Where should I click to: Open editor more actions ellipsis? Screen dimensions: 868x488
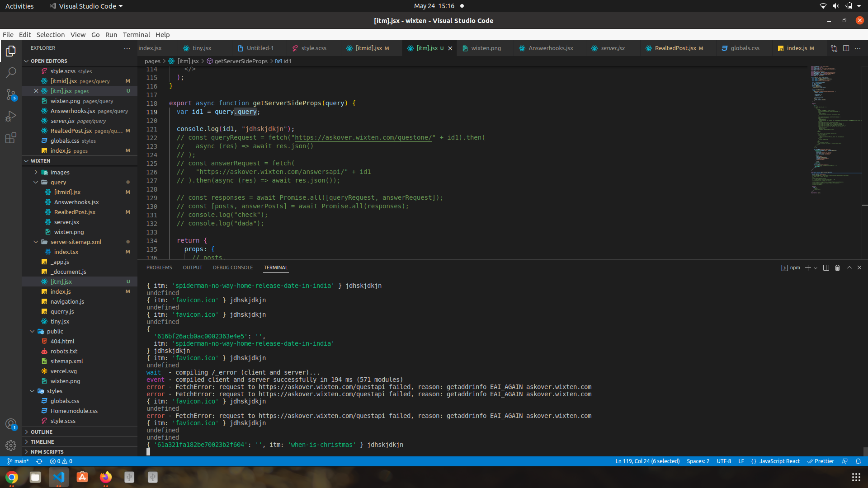pos(858,48)
